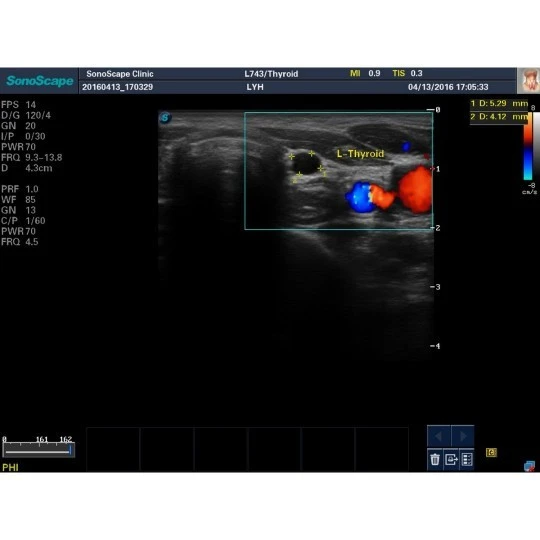Select measurement 1 D: 5.29 mm

pos(499,103)
